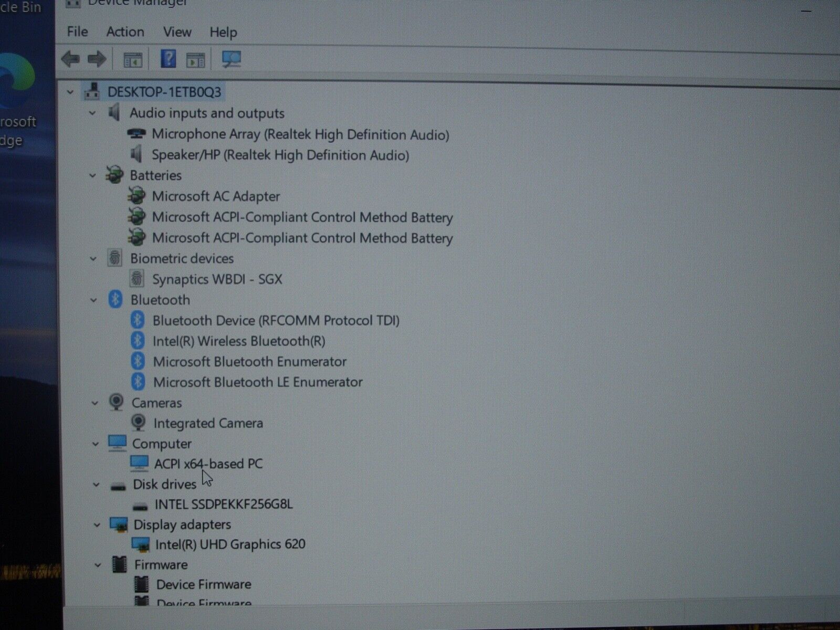Screen dimensions: 840x630
Task: Click the Cameras category icon
Action: coord(116,402)
